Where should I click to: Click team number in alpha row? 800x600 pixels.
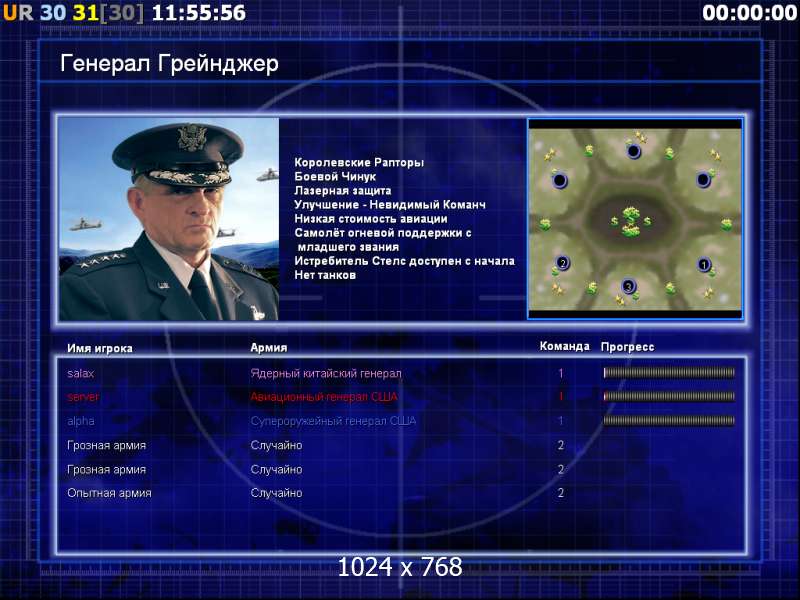pyautogui.click(x=561, y=421)
